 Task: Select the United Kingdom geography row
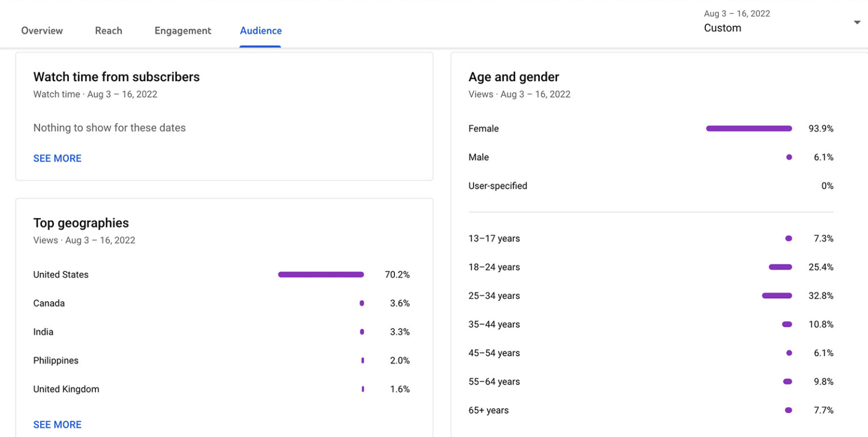pos(66,389)
